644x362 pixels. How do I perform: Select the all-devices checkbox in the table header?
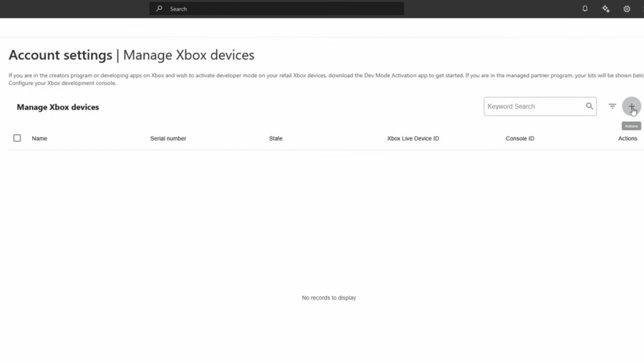click(17, 138)
